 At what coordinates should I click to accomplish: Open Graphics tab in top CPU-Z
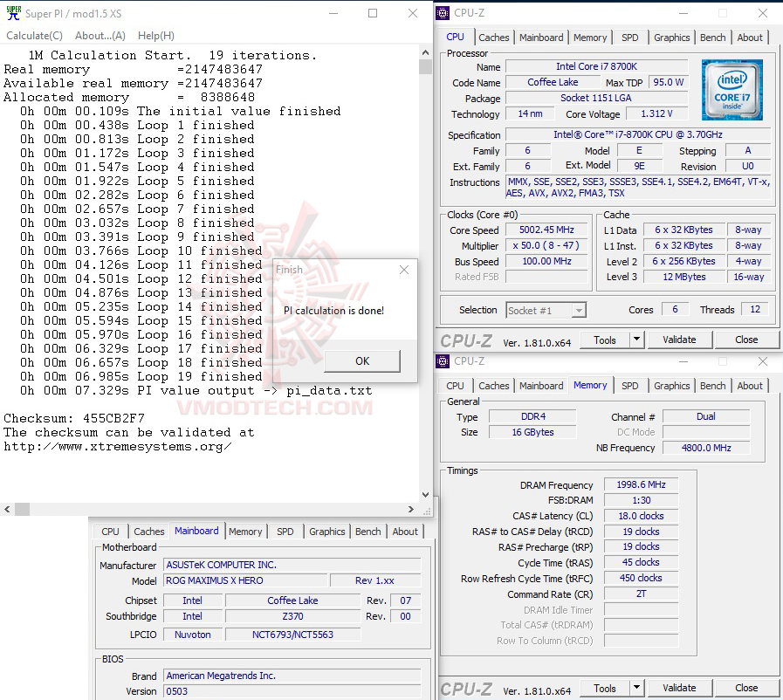[x=671, y=38]
